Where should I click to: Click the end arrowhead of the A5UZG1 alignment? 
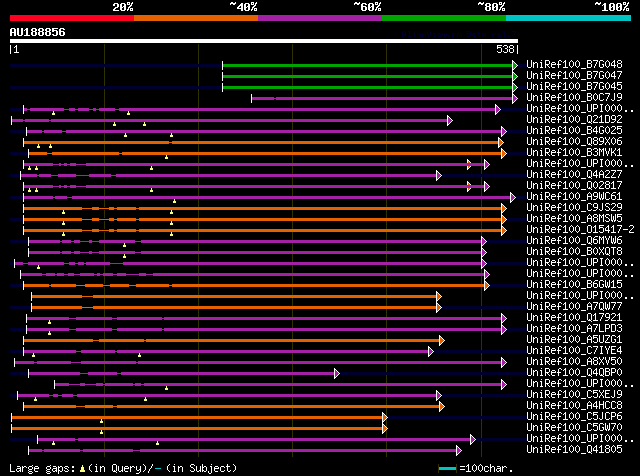[442, 340]
